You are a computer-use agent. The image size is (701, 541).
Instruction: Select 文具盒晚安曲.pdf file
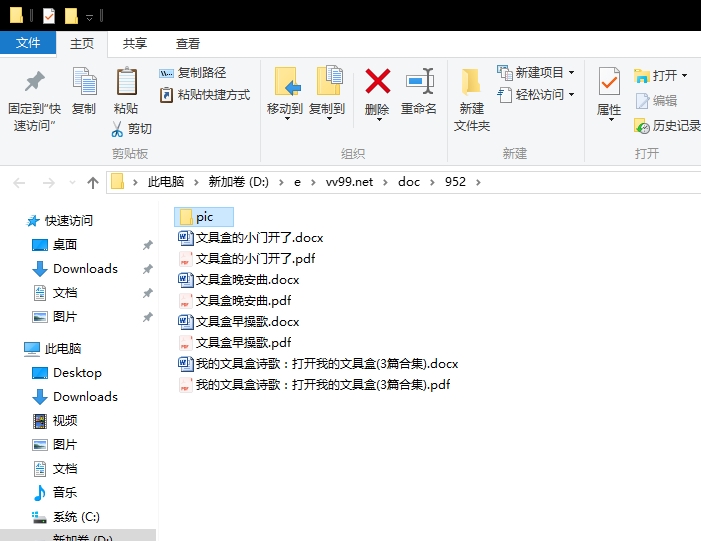(x=234, y=300)
